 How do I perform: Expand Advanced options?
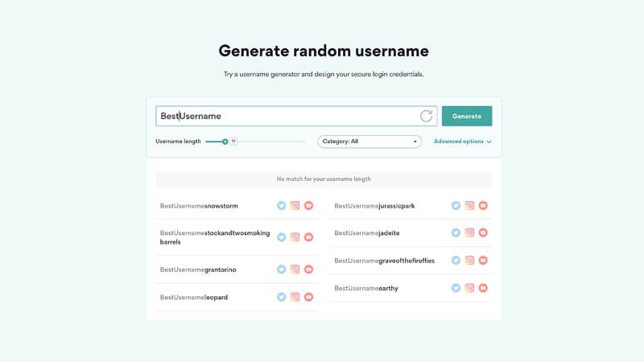[462, 142]
